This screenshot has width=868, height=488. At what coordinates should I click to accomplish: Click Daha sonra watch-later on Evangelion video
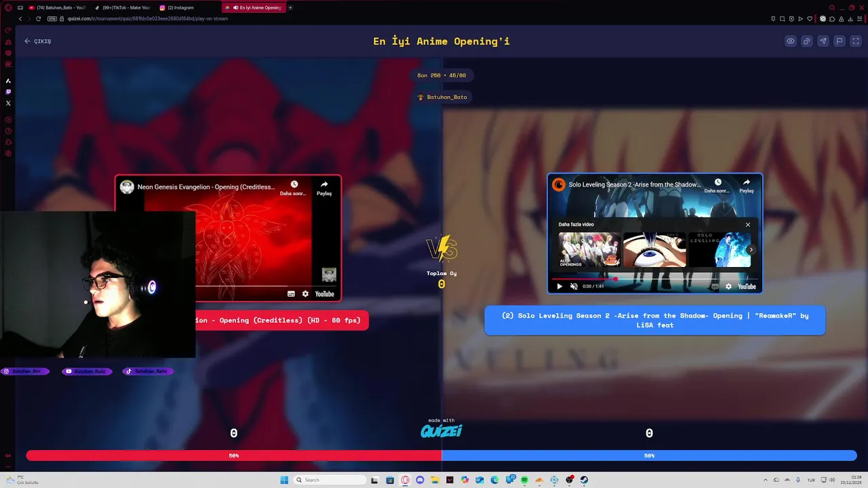coord(294,188)
